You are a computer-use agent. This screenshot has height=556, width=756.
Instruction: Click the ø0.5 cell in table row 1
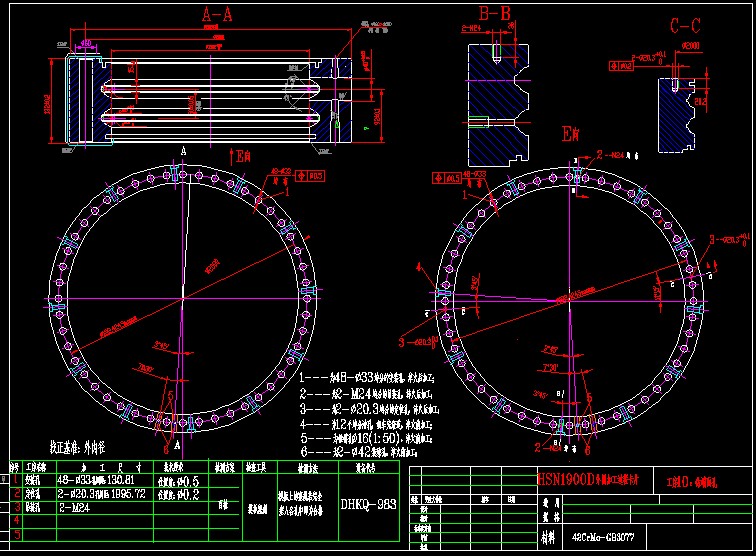pyautogui.click(x=181, y=481)
